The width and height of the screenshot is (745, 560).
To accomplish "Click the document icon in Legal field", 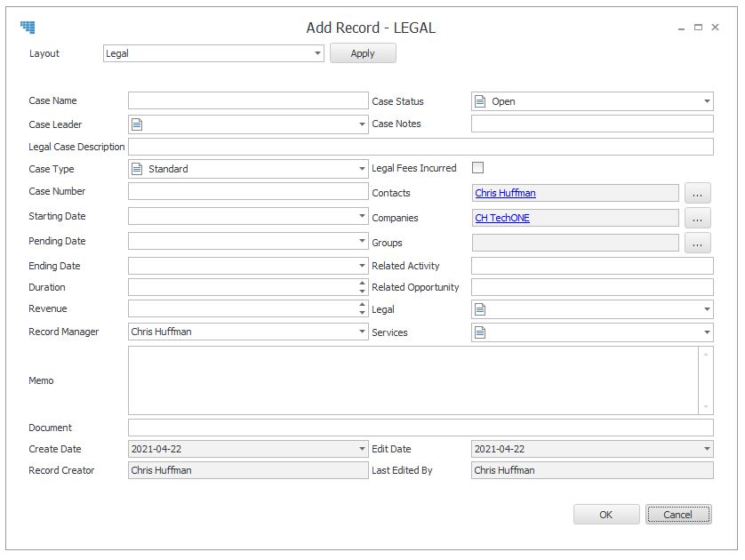I will click(480, 309).
